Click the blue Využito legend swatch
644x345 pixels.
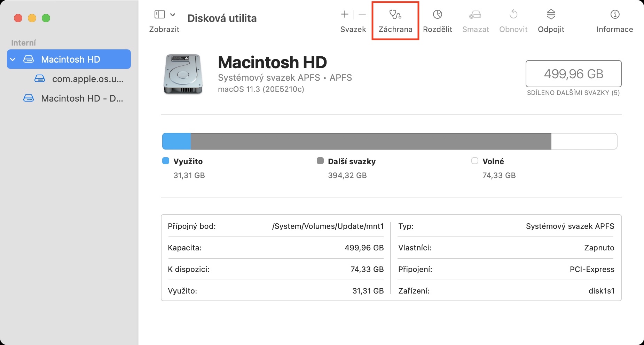click(x=166, y=161)
